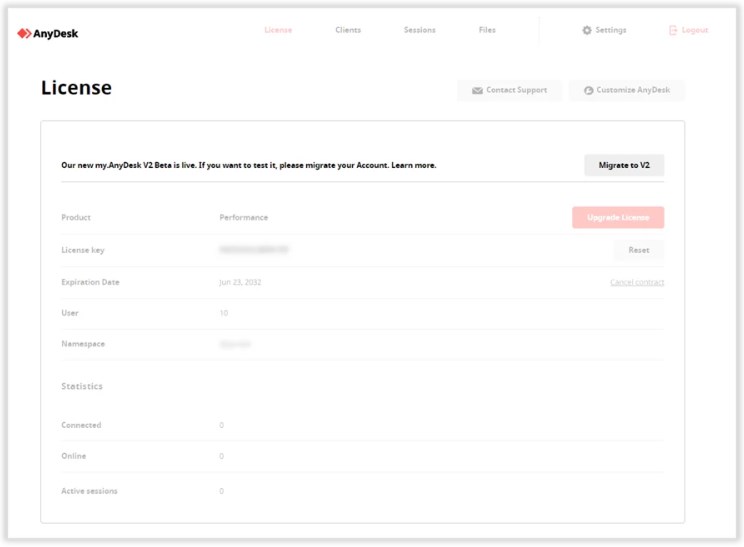Screen dimensions: 744x547
Task: Click the AnyDesk logo
Action: (x=47, y=34)
